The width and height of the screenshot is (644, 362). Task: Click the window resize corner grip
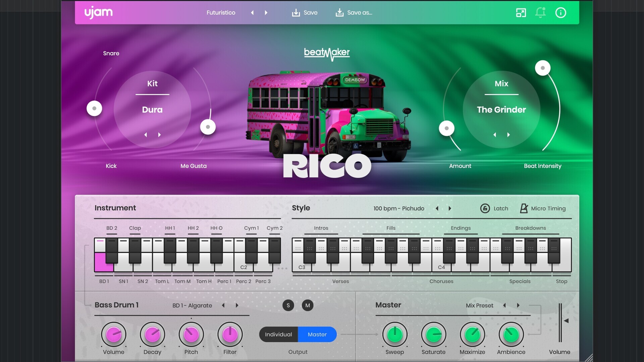tap(589, 358)
